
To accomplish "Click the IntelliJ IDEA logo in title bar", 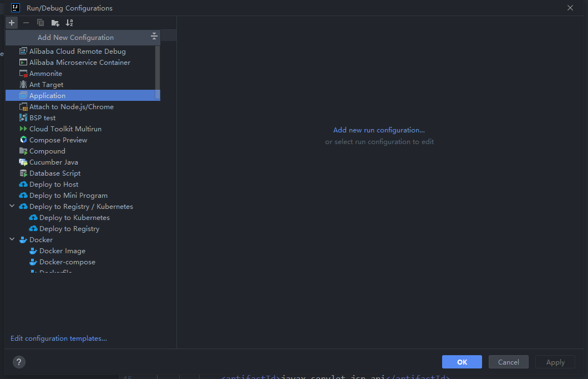I will 16,8.
